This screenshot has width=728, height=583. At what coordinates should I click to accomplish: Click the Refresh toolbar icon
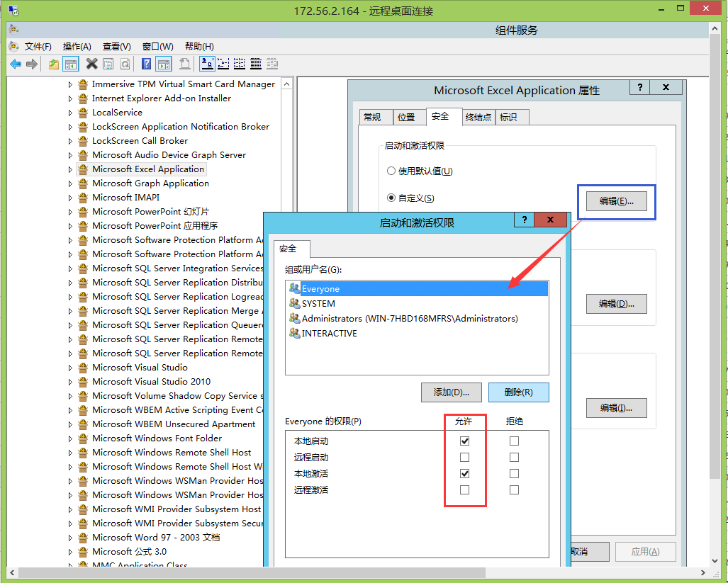click(125, 64)
